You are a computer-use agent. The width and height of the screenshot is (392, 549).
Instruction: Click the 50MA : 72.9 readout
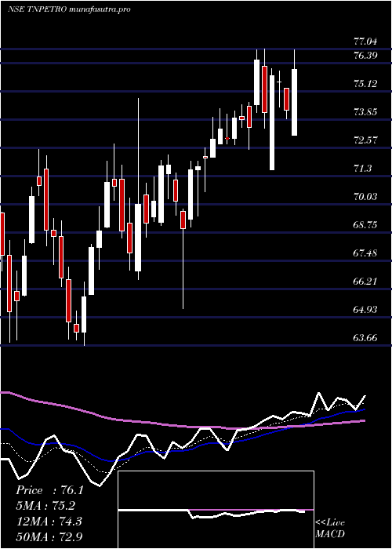click(50, 536)
